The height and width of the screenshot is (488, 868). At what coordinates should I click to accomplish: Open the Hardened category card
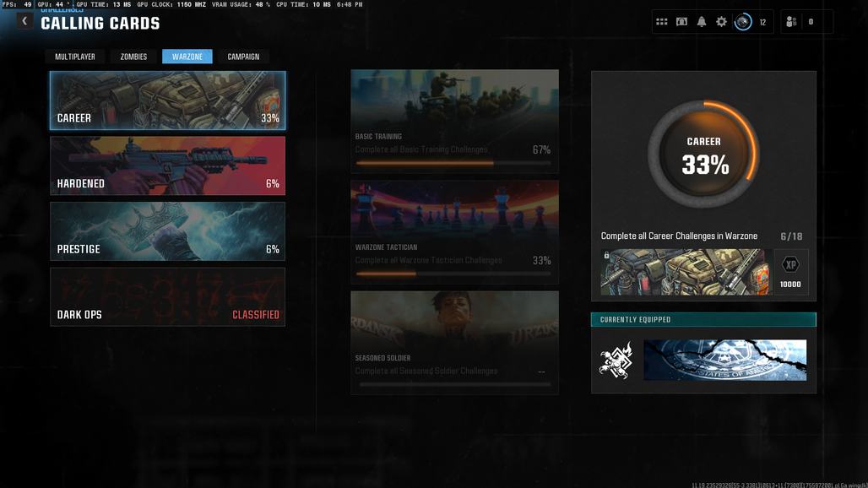(168, 165)
